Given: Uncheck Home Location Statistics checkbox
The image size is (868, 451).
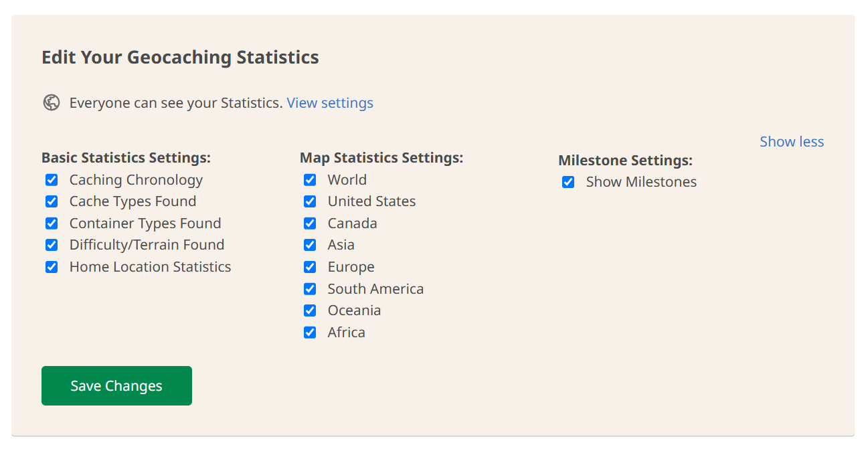Looking at the screenshot, I should [x=52, y=267].
